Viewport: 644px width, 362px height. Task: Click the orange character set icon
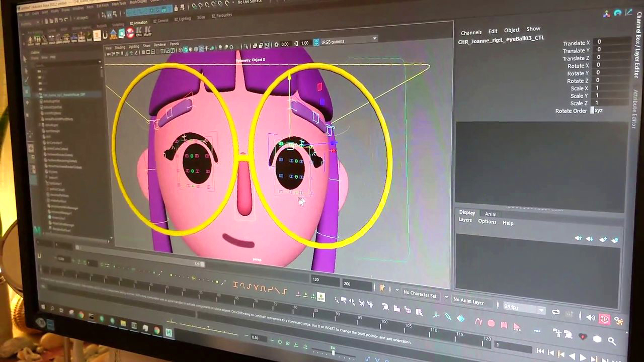coord(382,288)
